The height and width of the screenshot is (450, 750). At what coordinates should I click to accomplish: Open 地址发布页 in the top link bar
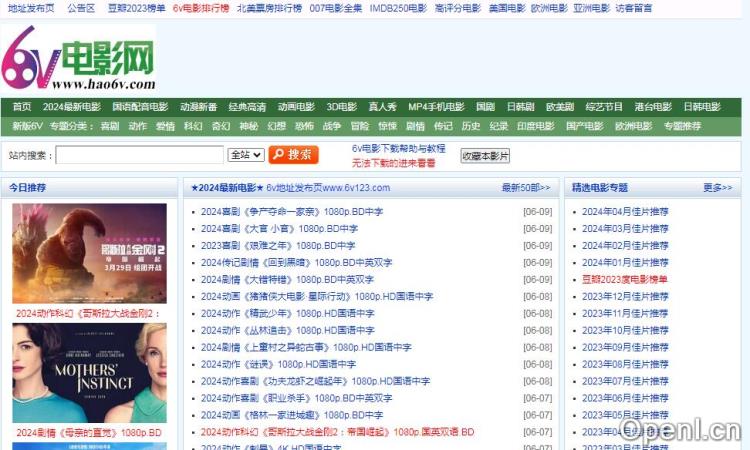(x=31, y=8)
